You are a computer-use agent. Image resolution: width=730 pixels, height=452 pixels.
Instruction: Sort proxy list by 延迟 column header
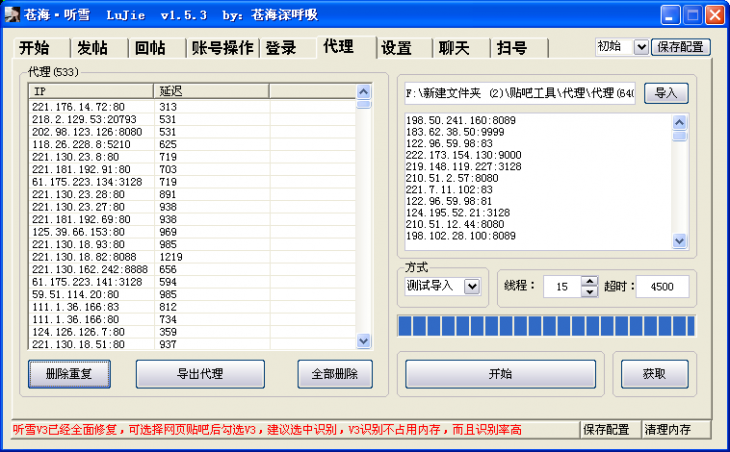pyautogui.click(x=210, y=91)
